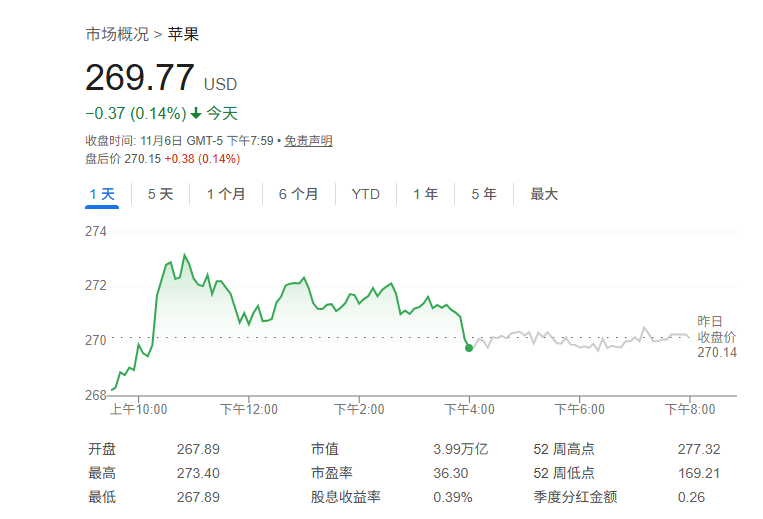Click the 上午10:00 axis label
This screenshot has width=763, height=519.
click(139, 410)
